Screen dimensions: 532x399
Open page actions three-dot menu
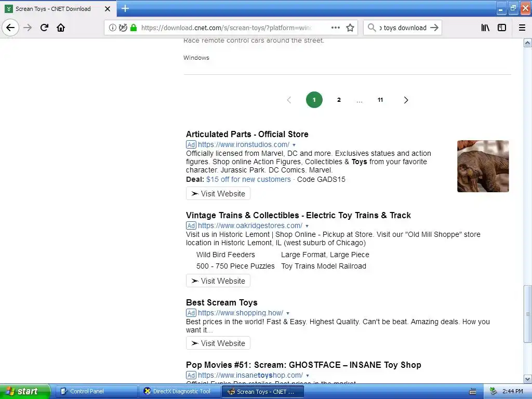335,28
